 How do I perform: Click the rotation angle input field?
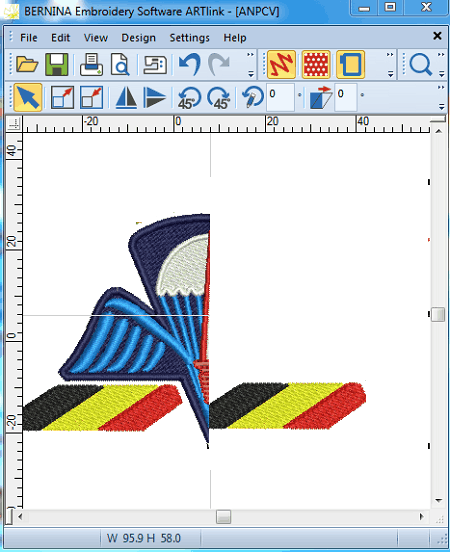[x=280, y=97]
